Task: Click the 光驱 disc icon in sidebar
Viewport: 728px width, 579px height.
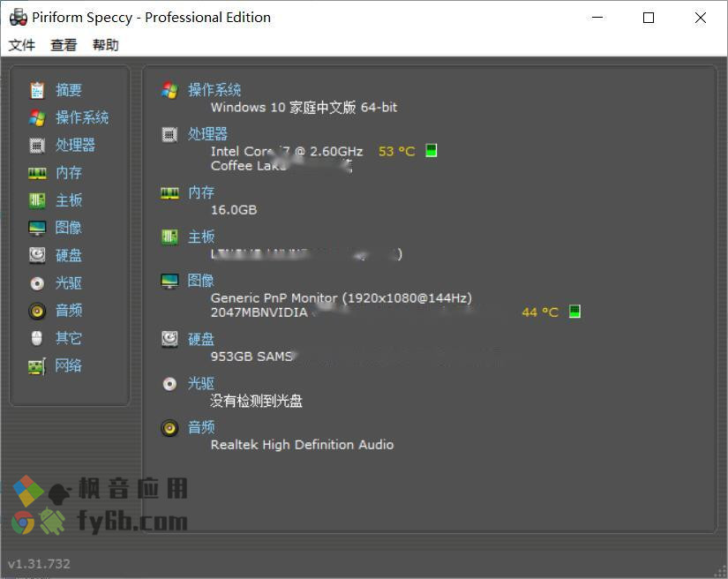Action: (x=37, y=283)
